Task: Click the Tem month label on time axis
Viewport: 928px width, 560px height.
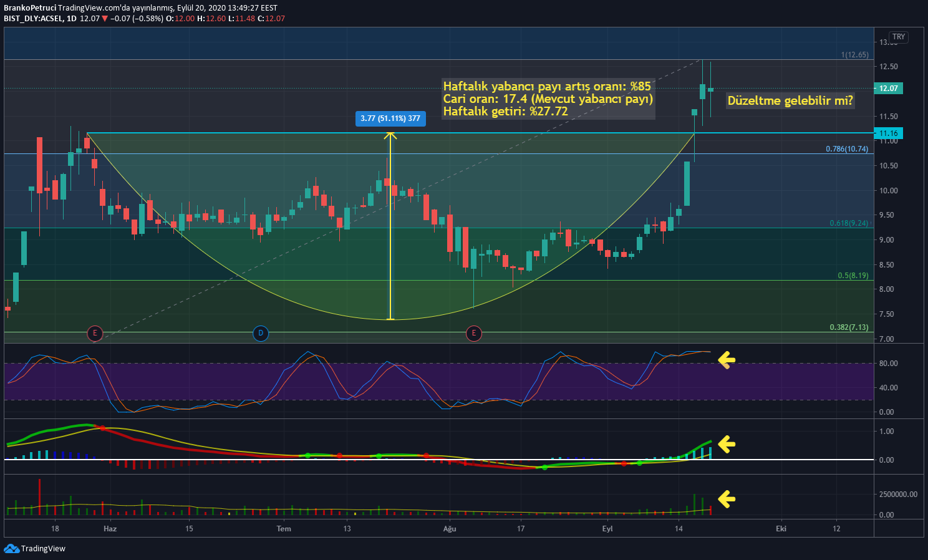Action: [x=284, y=529]
